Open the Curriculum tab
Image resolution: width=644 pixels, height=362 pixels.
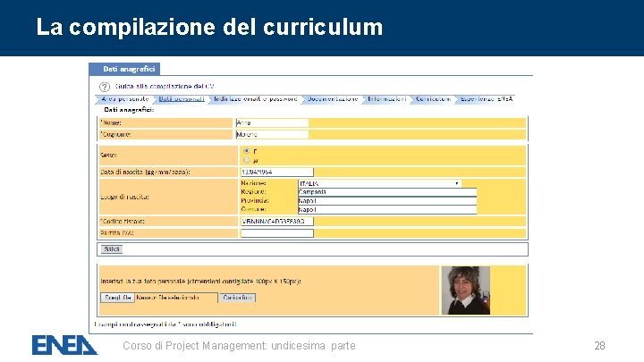(433, 99)
